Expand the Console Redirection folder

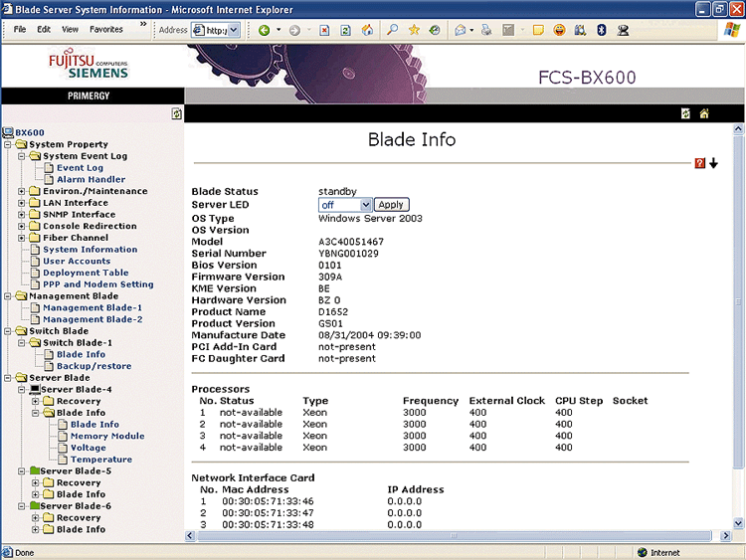pos(22,226)
